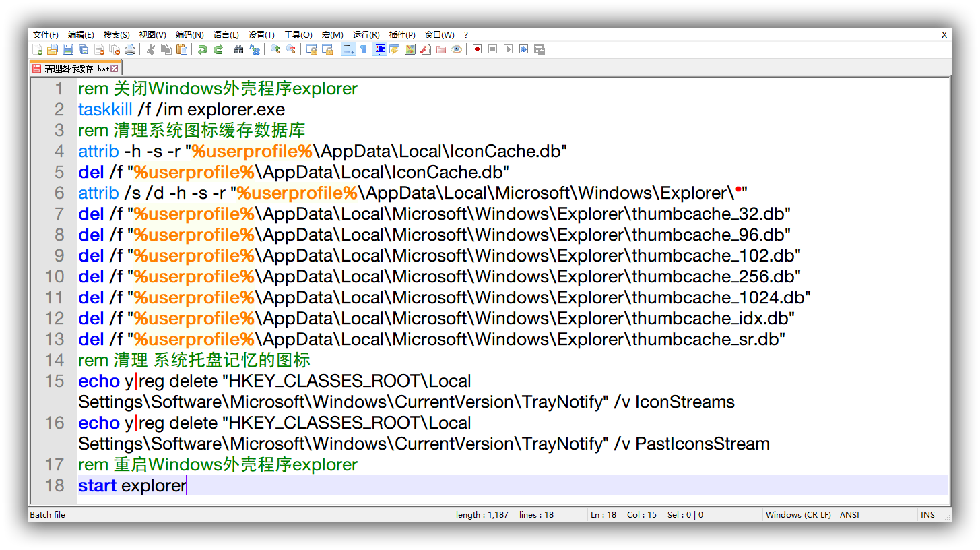Toggle synchronized horizontal scrolling
Screen dimensions: 980x550
(x=327, y=49)
